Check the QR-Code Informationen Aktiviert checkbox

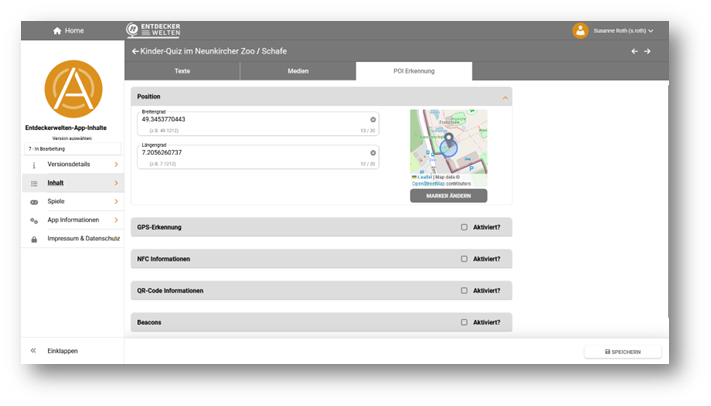[464, 290]
